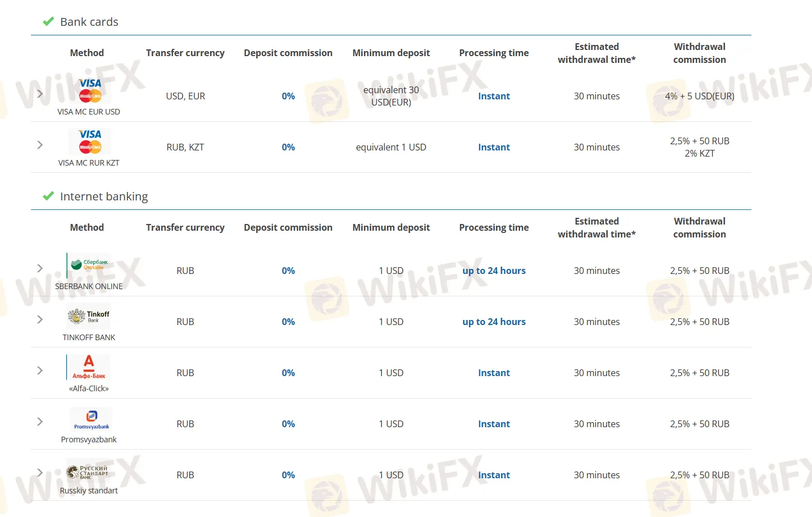Viewport: 812px width, 517px height.
Task: Select the VISA MC RUR KZT method icon
Action: [89, 141]
